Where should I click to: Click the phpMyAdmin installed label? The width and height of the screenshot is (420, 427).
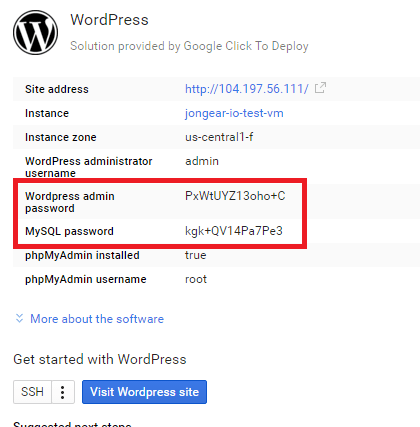(x=82, y=255)
